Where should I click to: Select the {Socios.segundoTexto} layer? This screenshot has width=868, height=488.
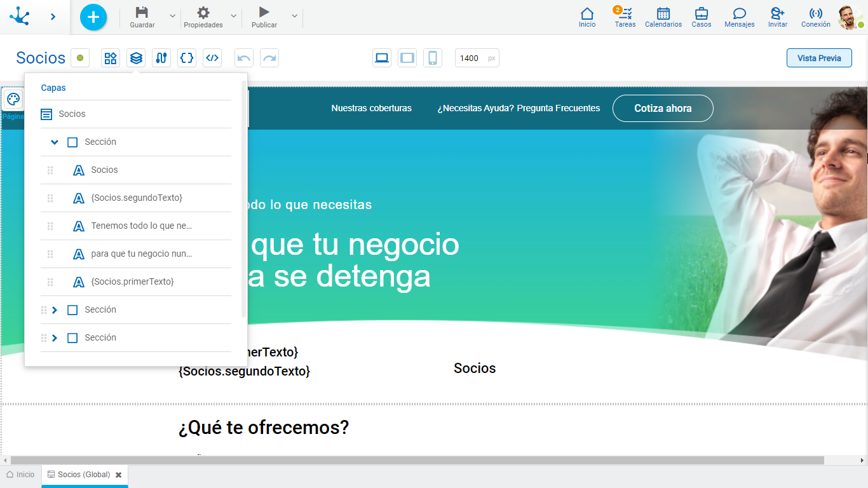tap(135, 198)
